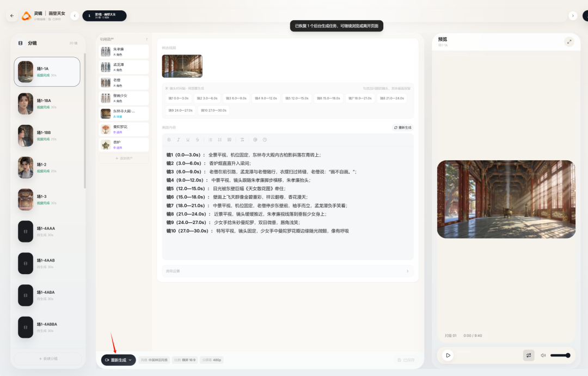Viewport: 588px width, 376px height.
Task: Select shot chip 镜2 3.0—6.0s
Action: (207, 98)
